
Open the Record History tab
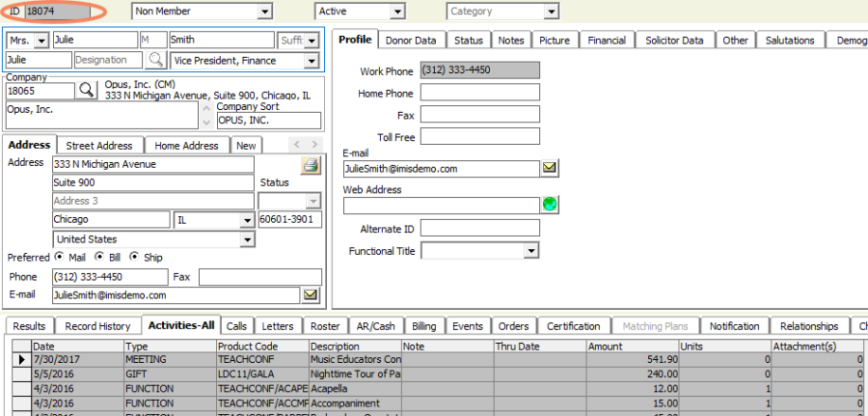click(x=97, y=326)
